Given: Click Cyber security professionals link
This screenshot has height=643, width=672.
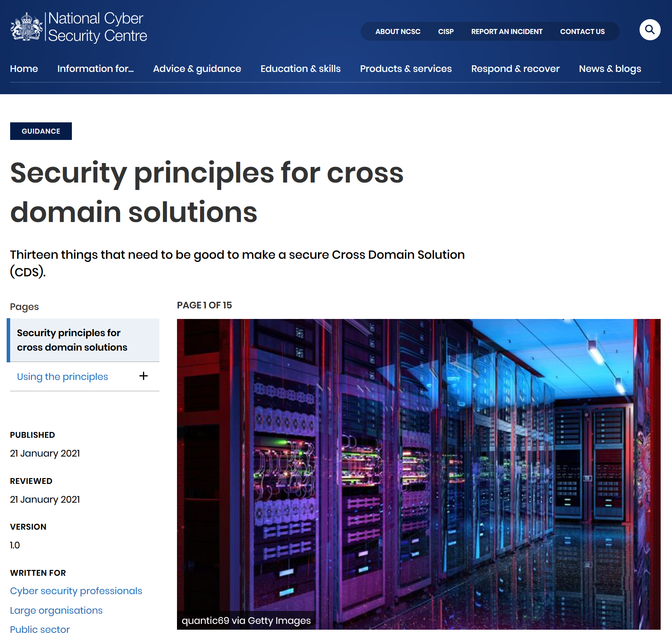Looking at the screenshot, I should pyautogui.click(x=76, y=591).
